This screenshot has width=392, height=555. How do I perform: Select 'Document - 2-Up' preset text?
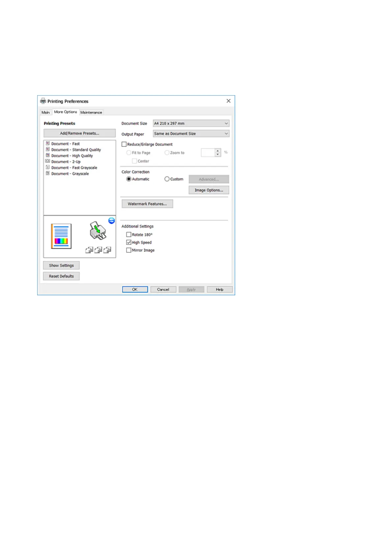(x=66, y=161)
